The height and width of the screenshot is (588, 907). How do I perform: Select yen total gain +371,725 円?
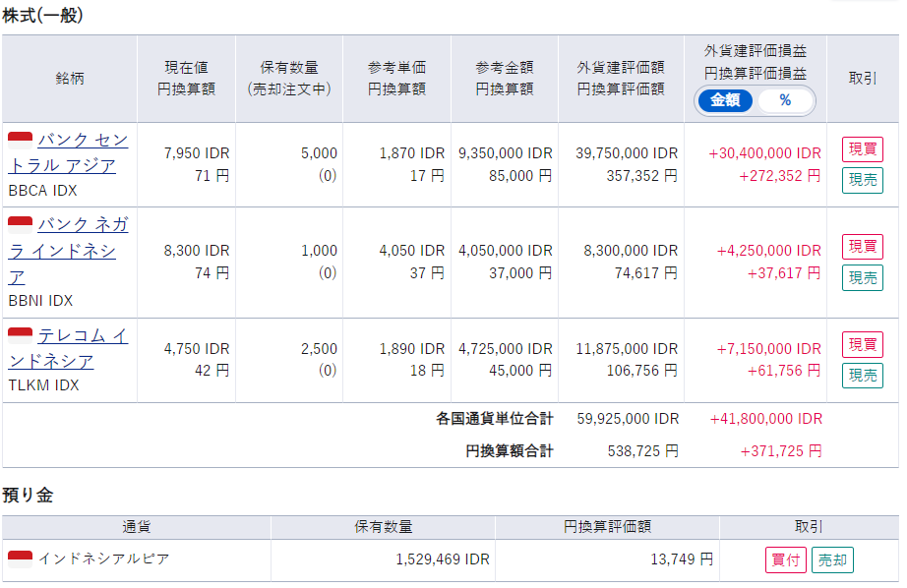(x=781, y=451)
